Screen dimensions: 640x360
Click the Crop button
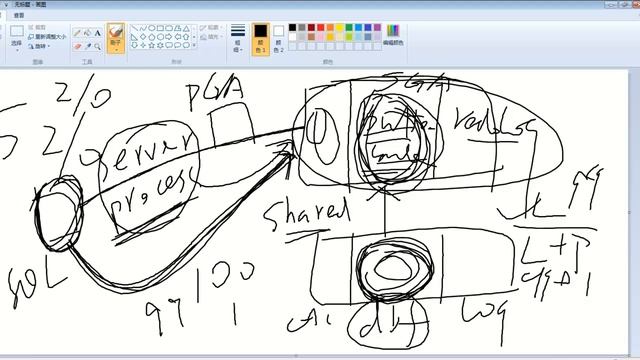click(x=38, y=27)
